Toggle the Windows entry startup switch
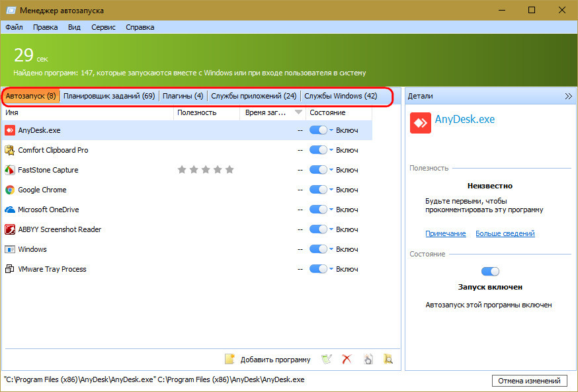Image resolution: width=578 pixels, height=392 pixels. 318,249
